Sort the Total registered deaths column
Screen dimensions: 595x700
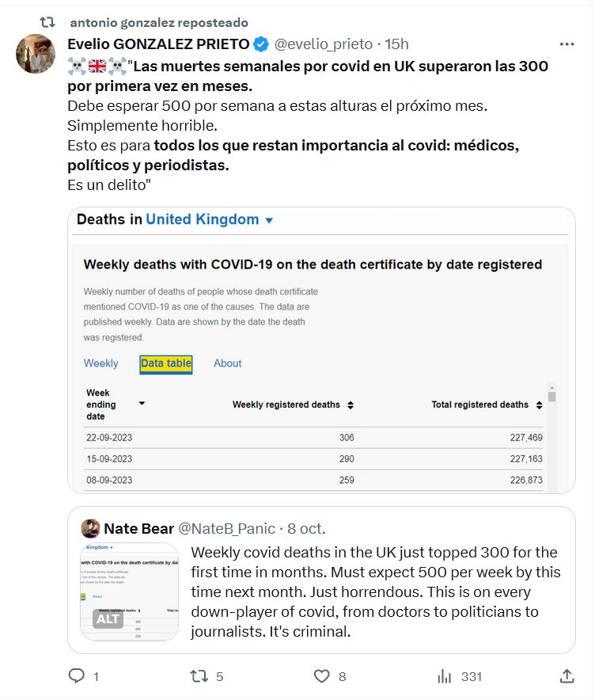pos(540,405)
